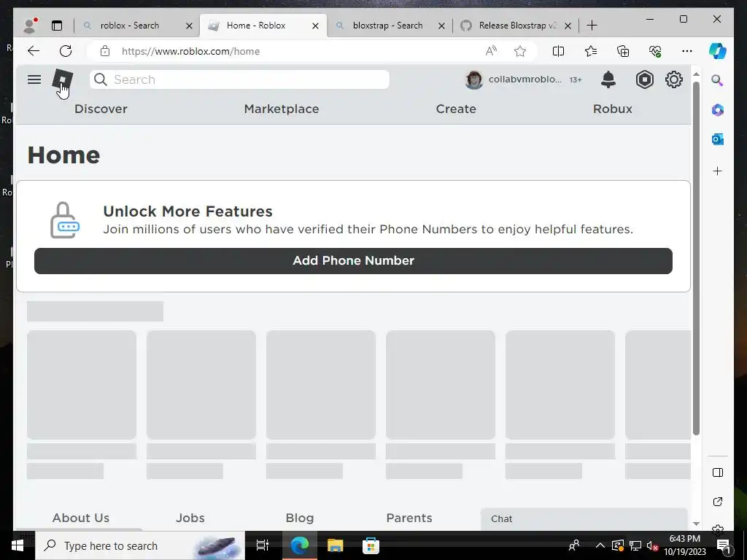Image resolution: width=747 pixels, height=560 pixels.
Task: Select the Home - Roblox tab
Action: 263,26
